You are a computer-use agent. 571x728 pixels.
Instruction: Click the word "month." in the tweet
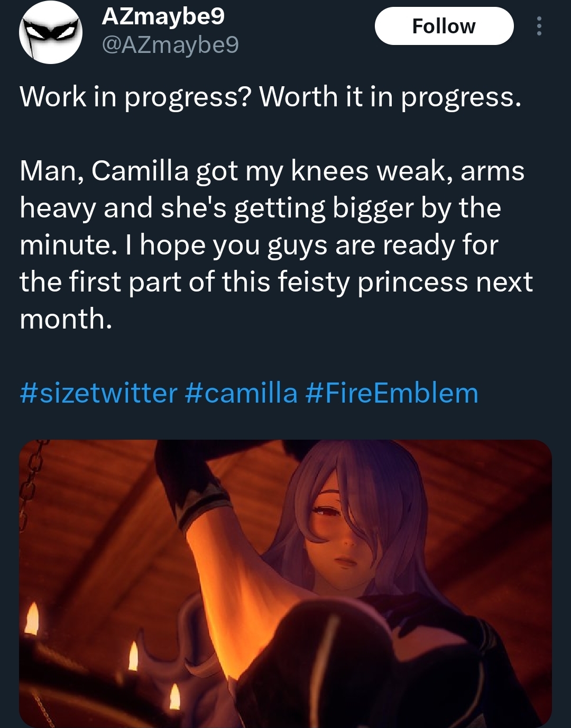[66, 319]
